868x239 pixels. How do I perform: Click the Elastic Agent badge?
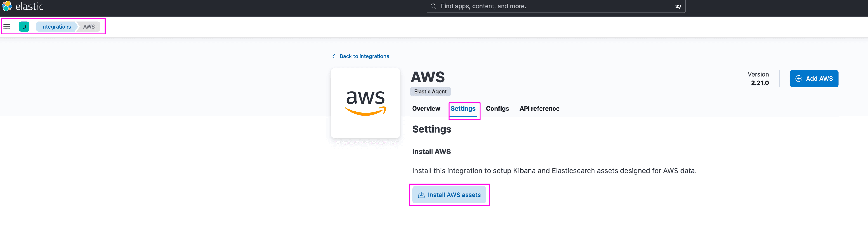click(430, 92)
